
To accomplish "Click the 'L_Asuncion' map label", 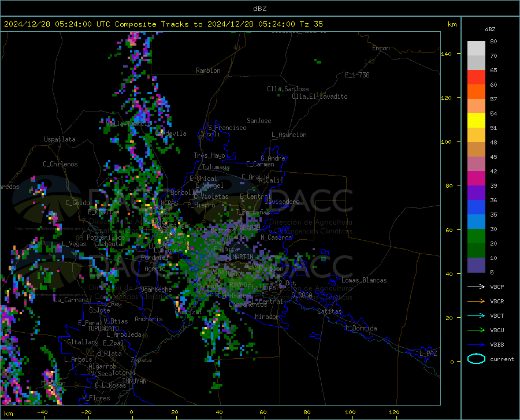I will [x=289, y=135].
